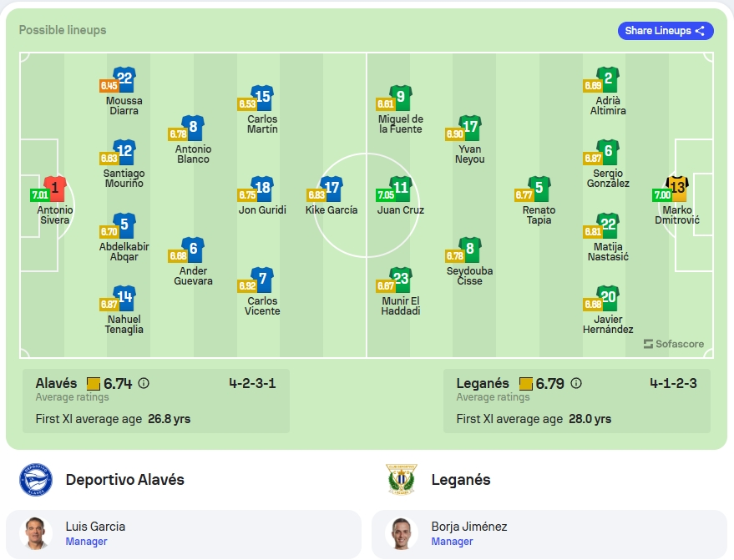Open the Alavés average ratings info icon
The width and height of the screenshot is (734, 560).
click(x=144, y=383)
